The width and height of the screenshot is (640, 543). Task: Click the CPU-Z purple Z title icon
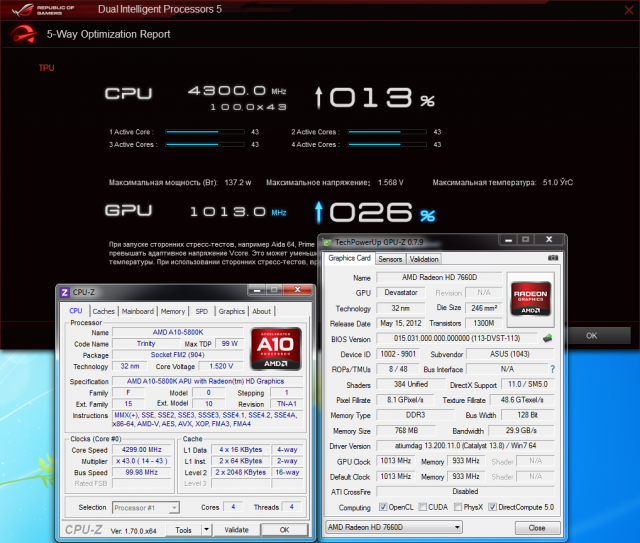point(64,292)
